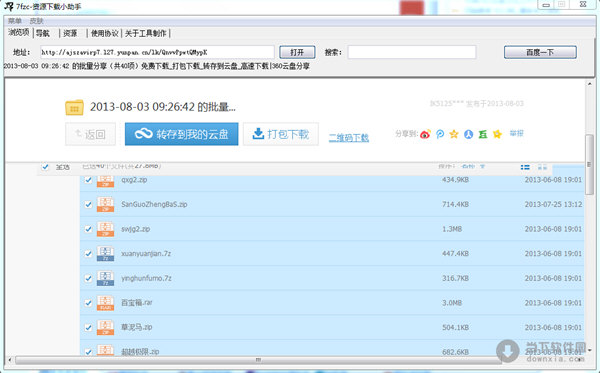Image resolution: width=600 pixels, height=373 pixels.
Task: Click the 打包下载 button
Action: point(281,134)
